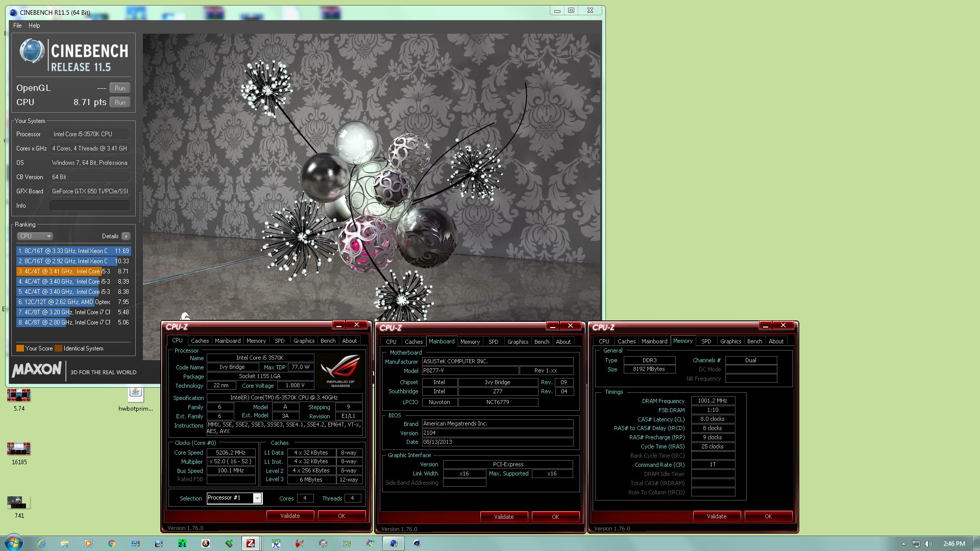Viewport: 980px width, 551px height.
Task: Open Bench tab in first CPU-Z window
Action: pos(328,341)
